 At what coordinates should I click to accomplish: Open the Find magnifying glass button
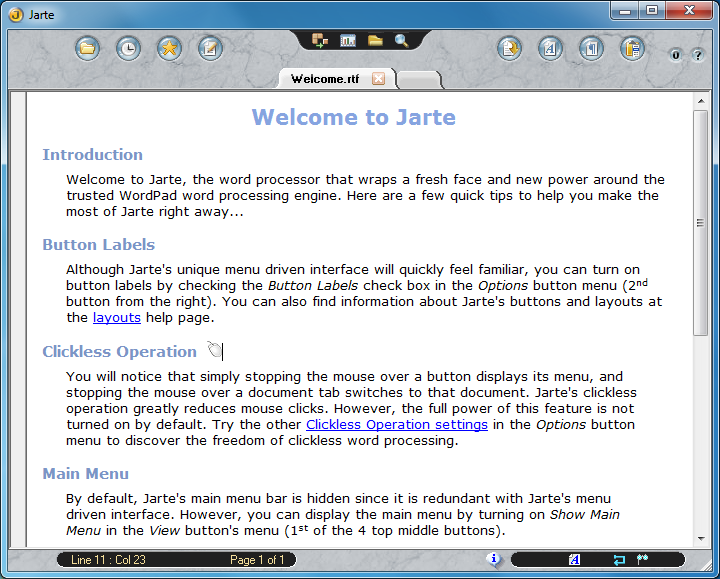402,40
